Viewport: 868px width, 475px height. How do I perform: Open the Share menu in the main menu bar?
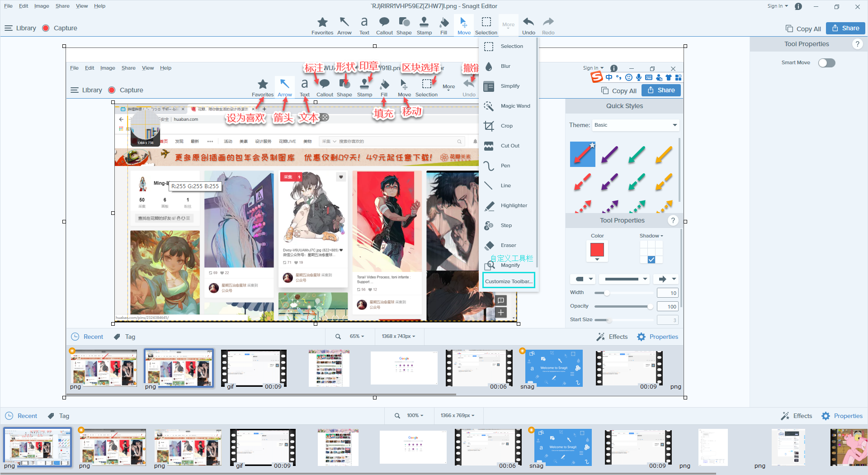pyautogui.click(x=62, y=6)
